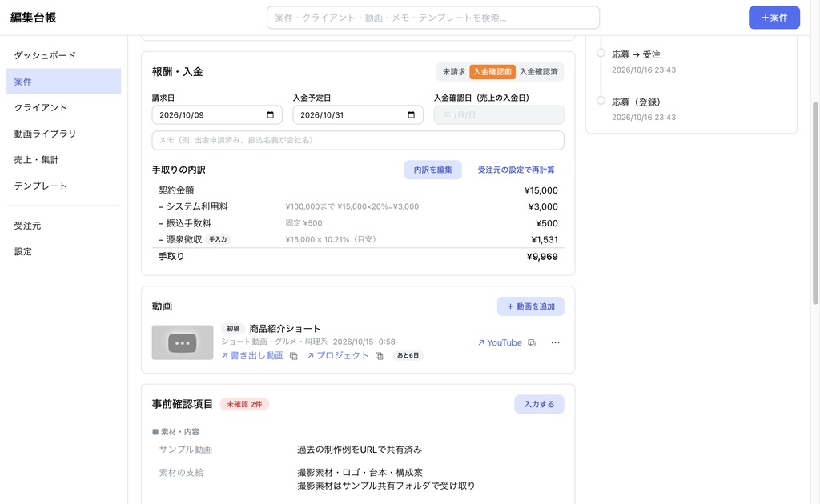
Task: Focus the top search field
Action: 433,18
